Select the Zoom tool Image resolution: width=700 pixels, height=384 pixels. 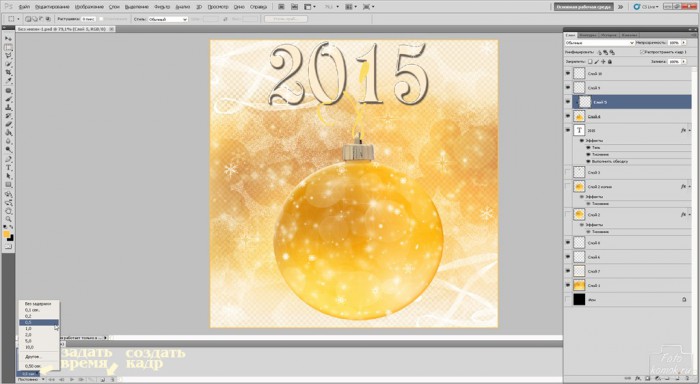(8, 219)
